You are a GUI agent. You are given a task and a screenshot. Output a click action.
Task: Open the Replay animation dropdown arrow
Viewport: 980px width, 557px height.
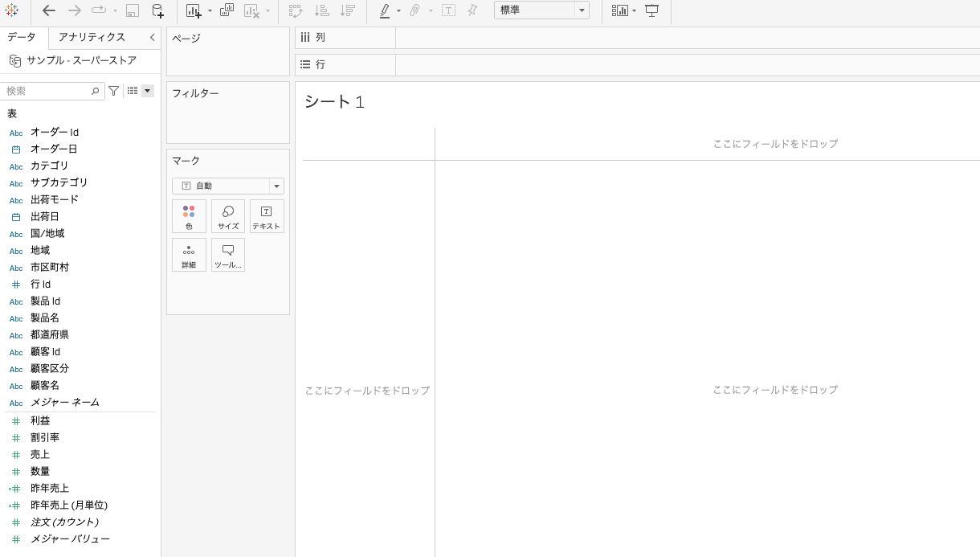pos(115,11)
